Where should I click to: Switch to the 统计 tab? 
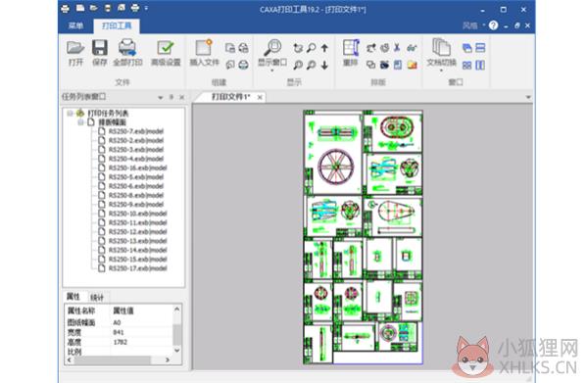(x=97, y=297)
